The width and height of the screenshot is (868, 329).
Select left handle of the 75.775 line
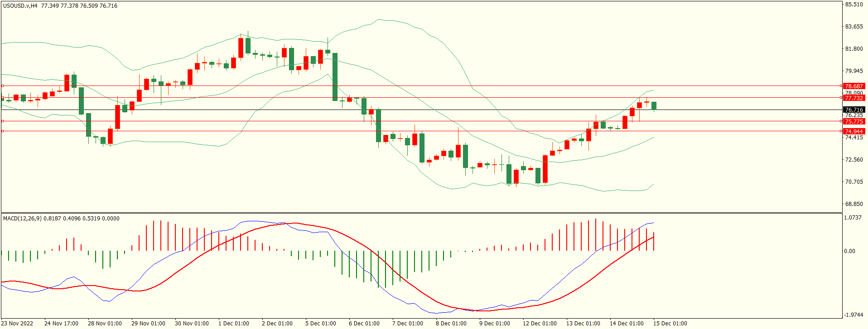pos(2,121)
